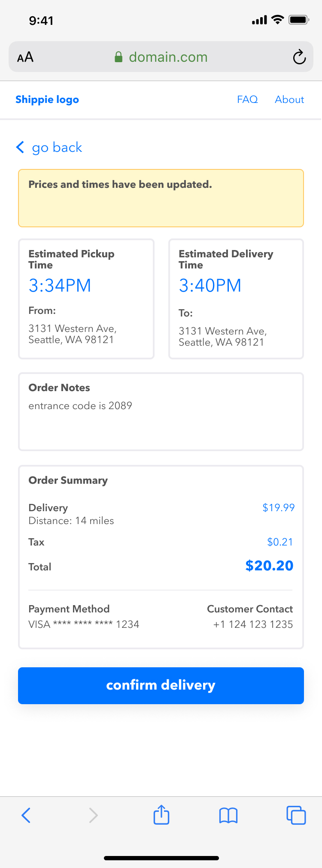This screenshot has width=322, height=868.
Task: Tap the Estimated Delivery Time card
Action: click(236, 299)
